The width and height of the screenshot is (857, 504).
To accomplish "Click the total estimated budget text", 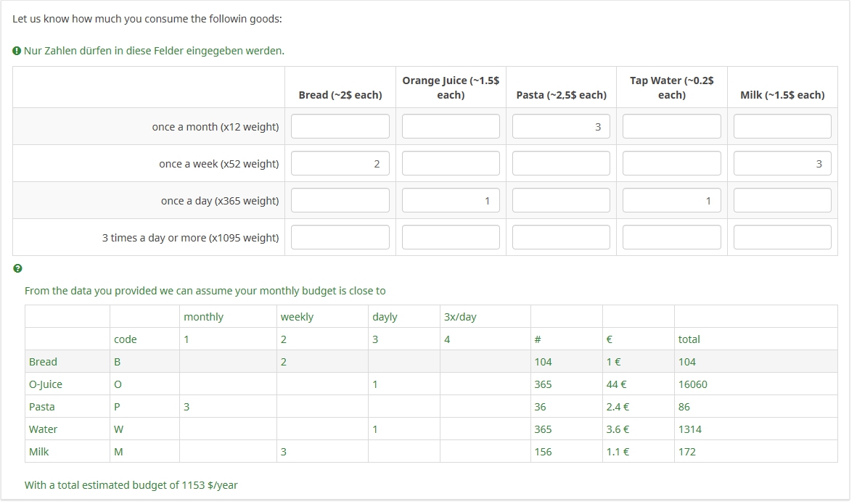I will coord(131,484).
